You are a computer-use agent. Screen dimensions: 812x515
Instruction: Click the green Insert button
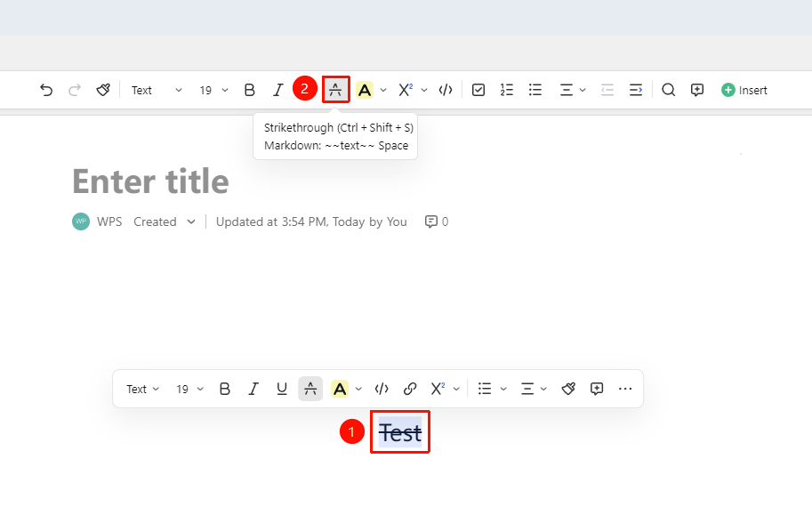pos(744,90)
